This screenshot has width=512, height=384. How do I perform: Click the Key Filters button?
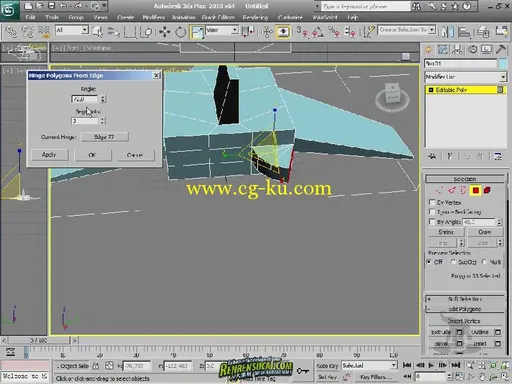(x=375, y=377)
